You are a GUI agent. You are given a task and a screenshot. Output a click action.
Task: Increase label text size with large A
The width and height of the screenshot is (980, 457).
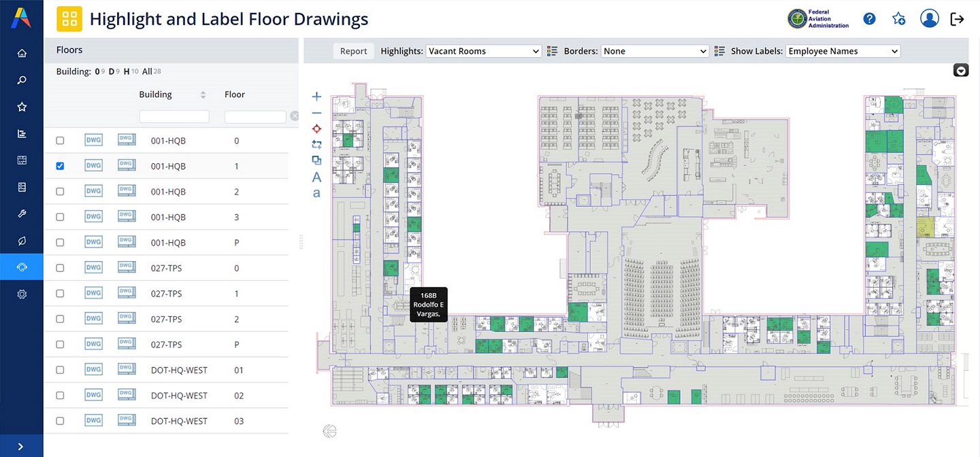(316, 177)
